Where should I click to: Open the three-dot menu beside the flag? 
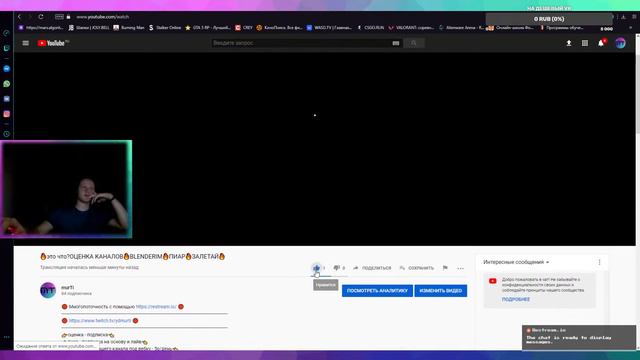point(460,268)
